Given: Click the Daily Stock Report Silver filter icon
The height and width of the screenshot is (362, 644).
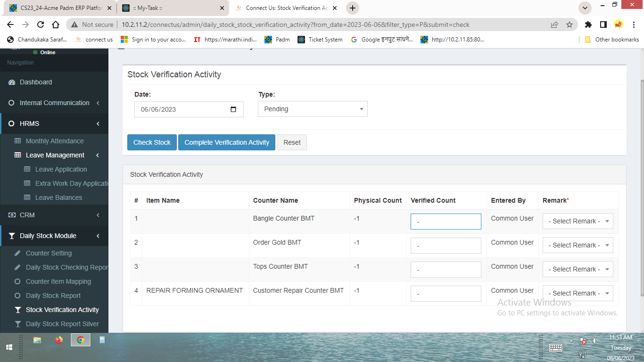Looking at the screenshot, I should [x=18, y=324].
